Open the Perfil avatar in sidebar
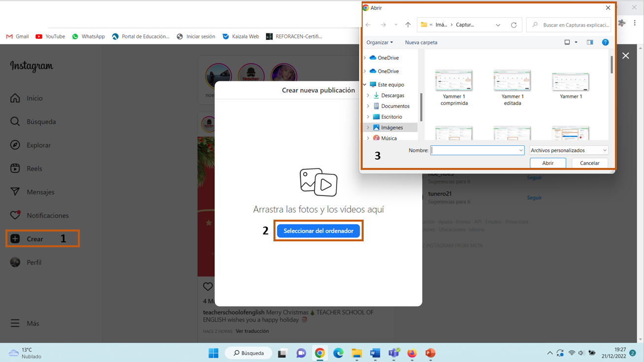644x362 pixels. [15, 262]
